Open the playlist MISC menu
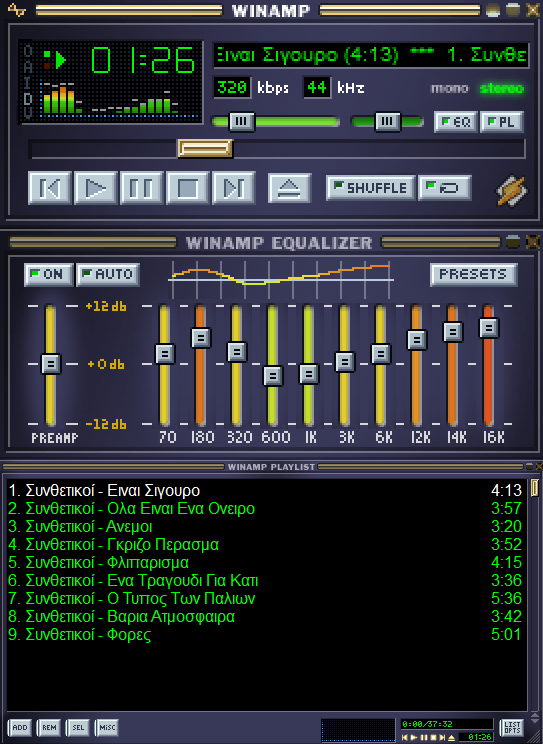Viewport: 543px width, 744px height. tap(107, 727)
